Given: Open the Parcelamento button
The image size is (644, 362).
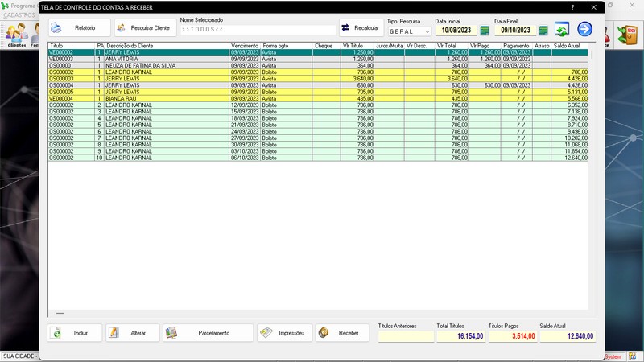Looking at the screenshot, I should [208, 333].
